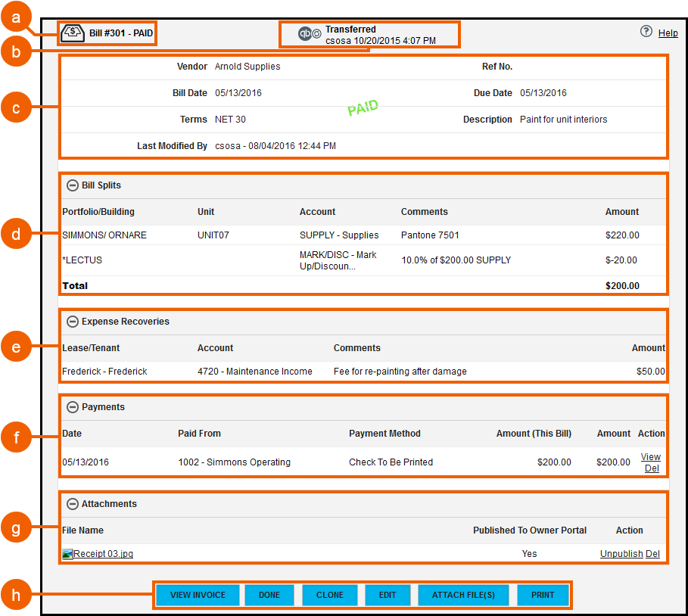This screenshot has width=688, height=616.
Task: Click the QuickBooks transferred status icon
Action: (310, 33)
